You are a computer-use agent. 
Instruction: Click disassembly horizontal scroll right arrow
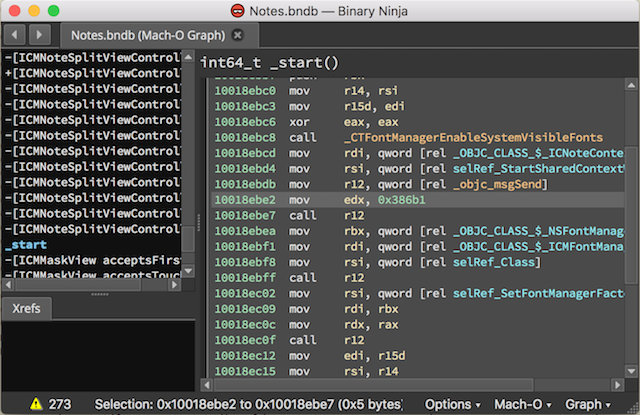click(617, 385)
